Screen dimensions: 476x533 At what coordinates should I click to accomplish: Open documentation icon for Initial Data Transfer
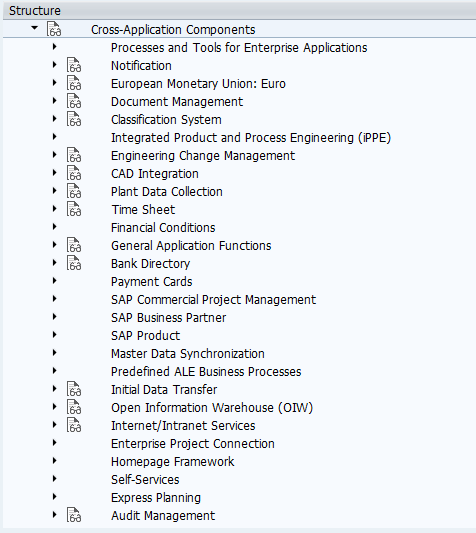74,389
